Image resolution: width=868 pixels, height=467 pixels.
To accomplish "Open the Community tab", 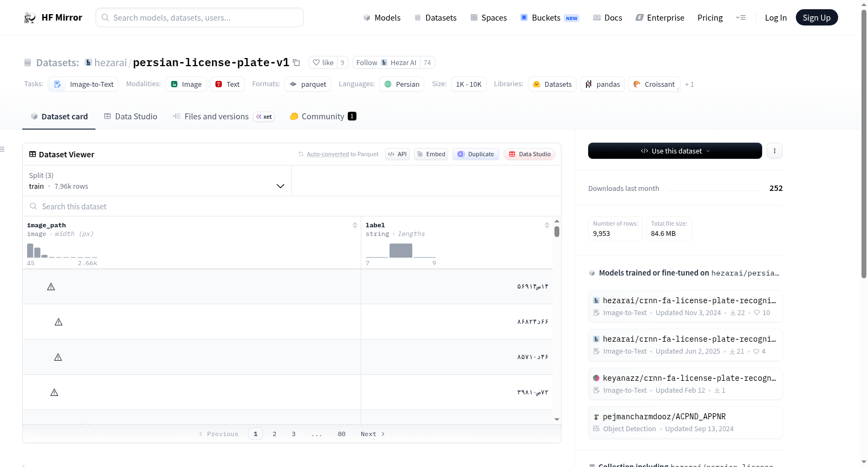I will (323, 117).
